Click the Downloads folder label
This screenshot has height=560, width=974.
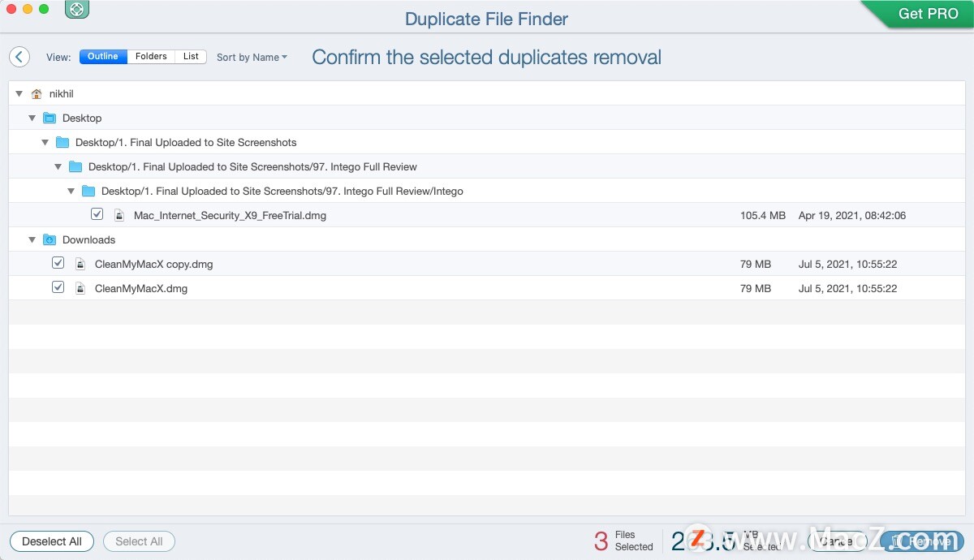click(x=88, y=240)
